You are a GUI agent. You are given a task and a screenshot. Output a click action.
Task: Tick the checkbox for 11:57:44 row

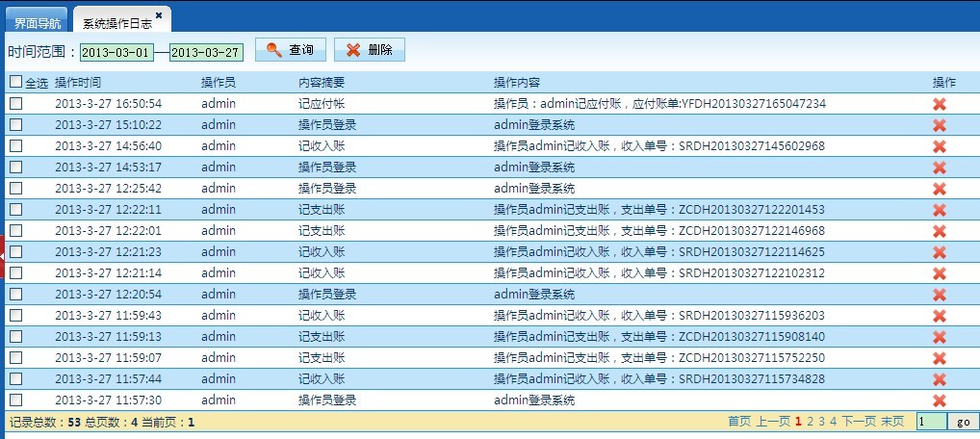pos(15,379)
